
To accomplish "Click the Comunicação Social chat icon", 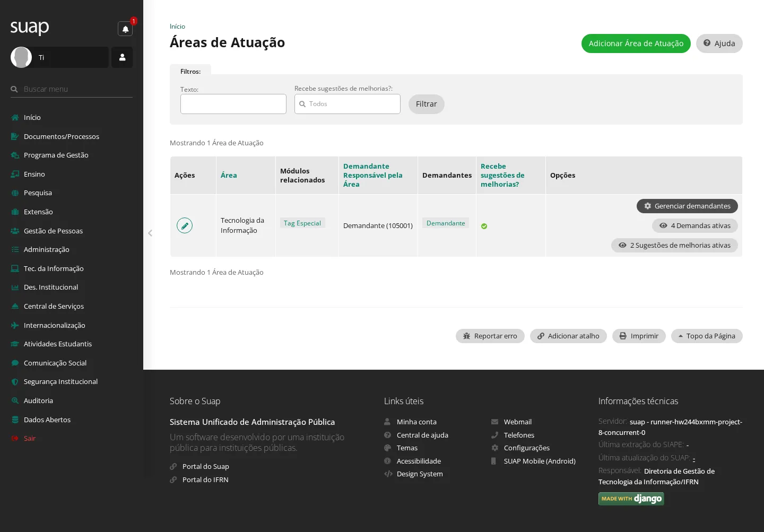I will [15, 363].
